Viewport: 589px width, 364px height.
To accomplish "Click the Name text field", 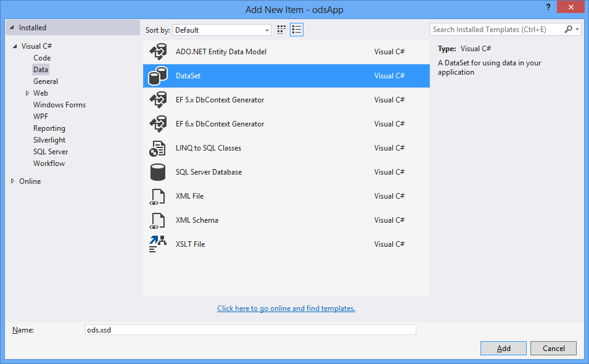I will pyautogui.click(x=250, y=330).
